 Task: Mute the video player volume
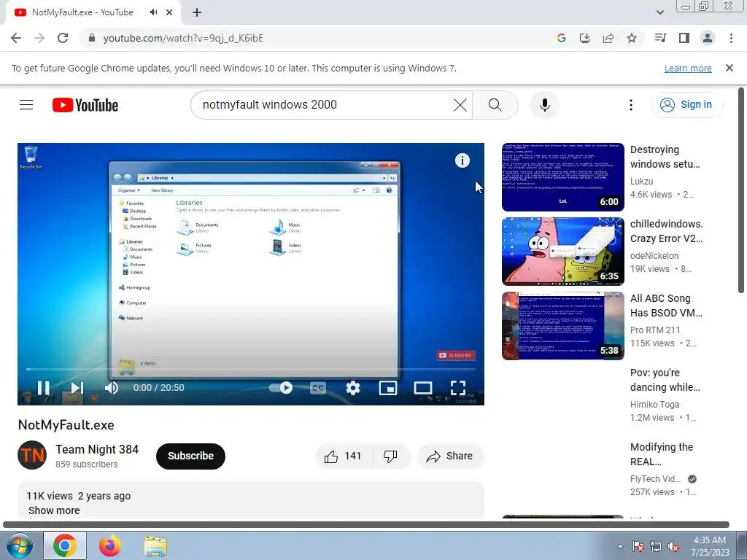click(x=112, y=388)
